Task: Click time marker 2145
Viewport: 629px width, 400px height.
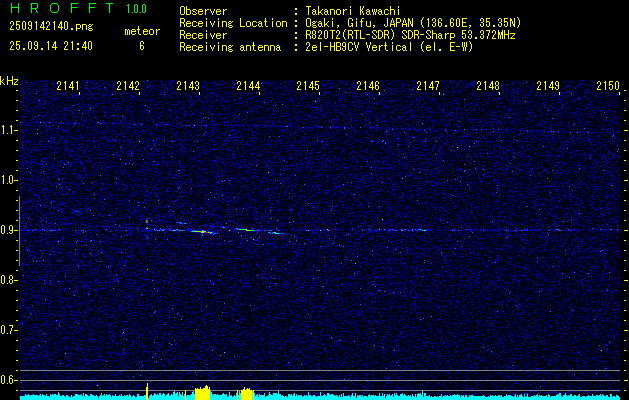Action: [x=308, y=85]
